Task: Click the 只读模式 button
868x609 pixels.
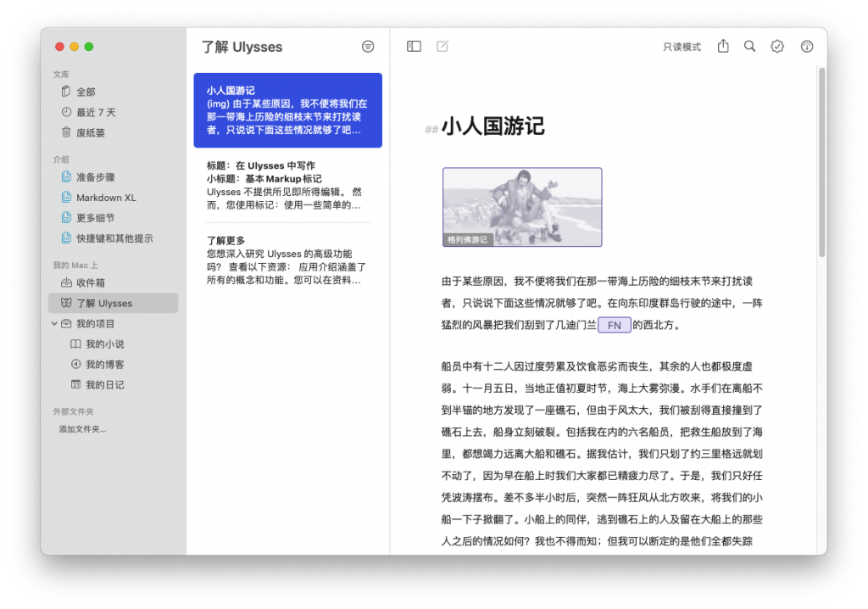Action: (682, 47)
